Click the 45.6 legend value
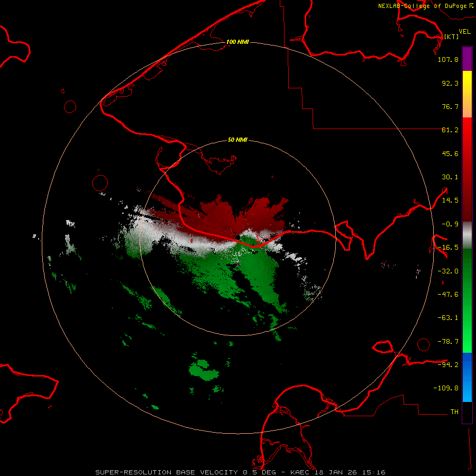 (450, 153)
